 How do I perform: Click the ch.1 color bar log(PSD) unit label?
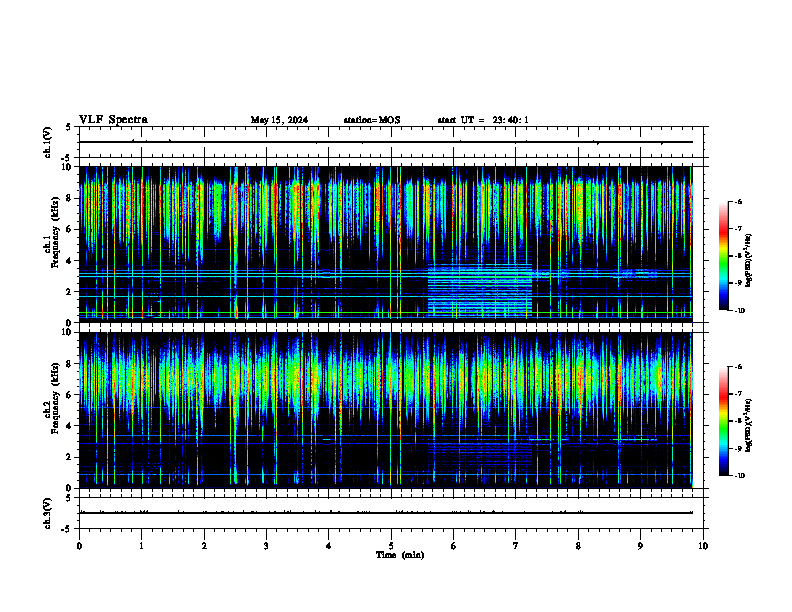tap(749, 260)
